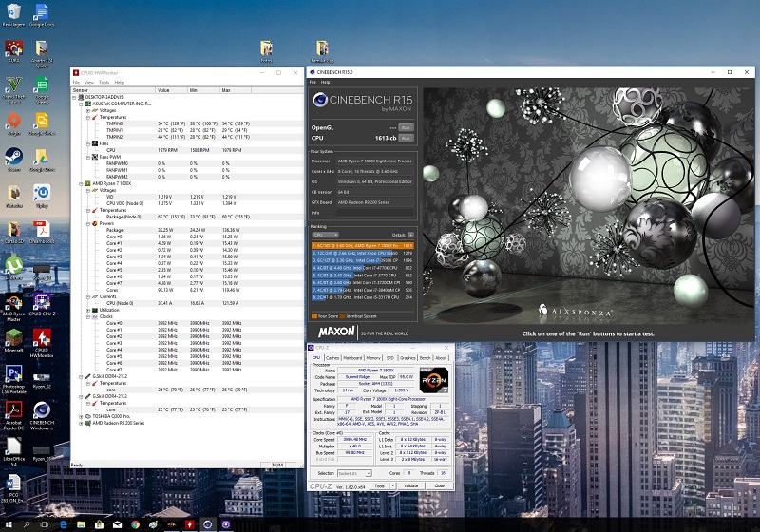Image resolution: width=760 pixels, height=532 pixels.
Task: Select the Google Sheets desktop shortcut
Action: pyautogui.click(x=42, y=89)
